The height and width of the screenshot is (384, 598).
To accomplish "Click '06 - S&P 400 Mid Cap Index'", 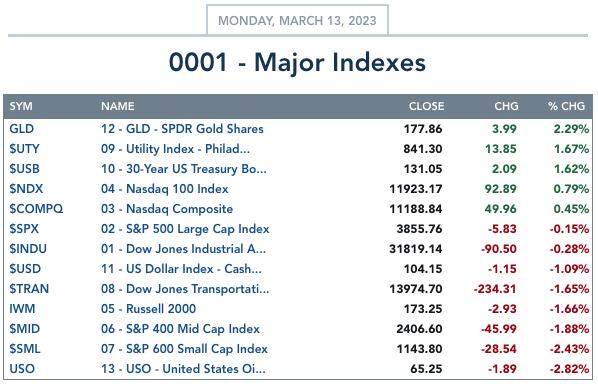I will [180, 329].
